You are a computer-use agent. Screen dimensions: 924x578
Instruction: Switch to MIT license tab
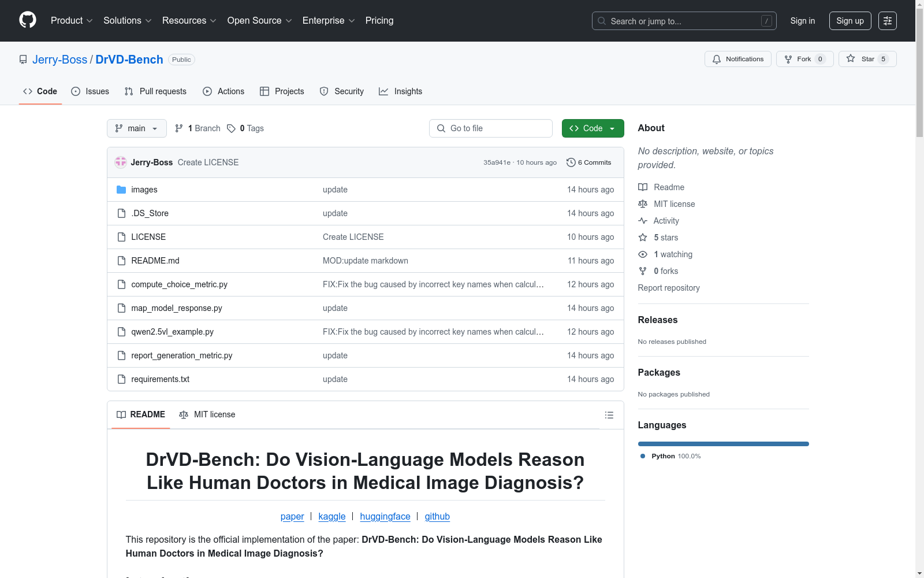(x=207, y=414)
